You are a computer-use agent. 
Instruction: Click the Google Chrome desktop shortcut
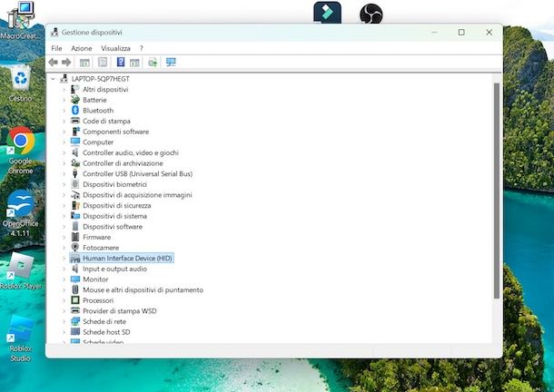[x=21, y=151]
